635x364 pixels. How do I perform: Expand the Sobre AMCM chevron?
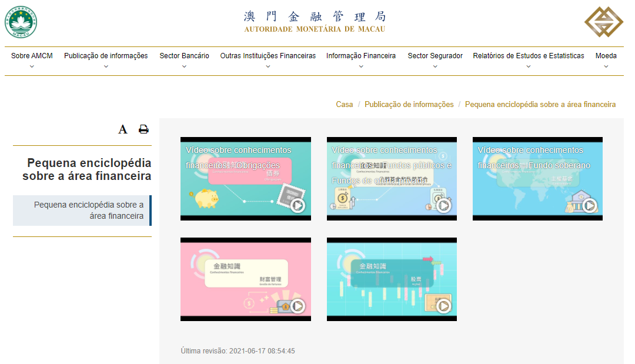[32, 66]
